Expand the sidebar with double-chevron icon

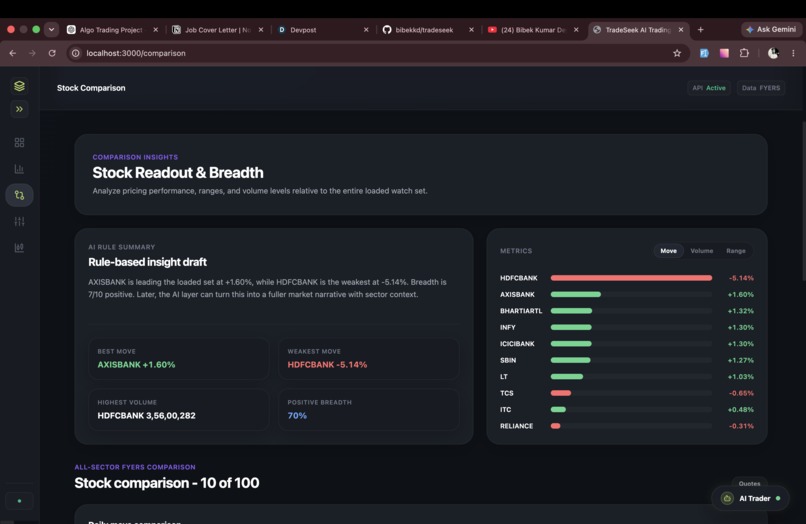20,109
